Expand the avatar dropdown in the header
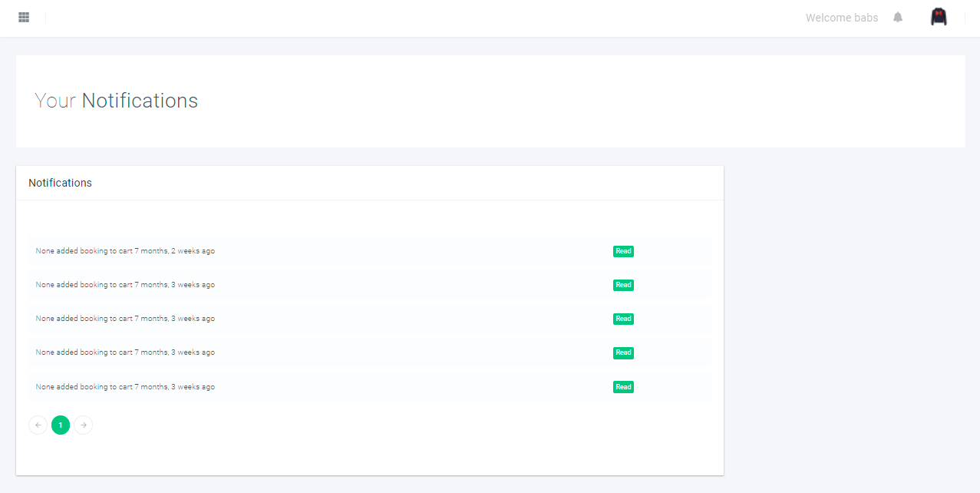This screenshot has width=980, height=493. coord(938,16)
